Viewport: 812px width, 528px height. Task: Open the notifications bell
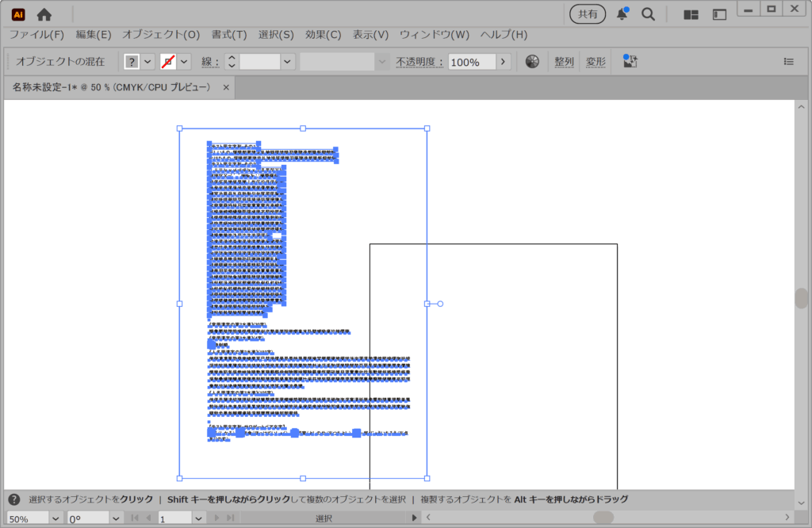pyautogui.click(x=622, y=14)
